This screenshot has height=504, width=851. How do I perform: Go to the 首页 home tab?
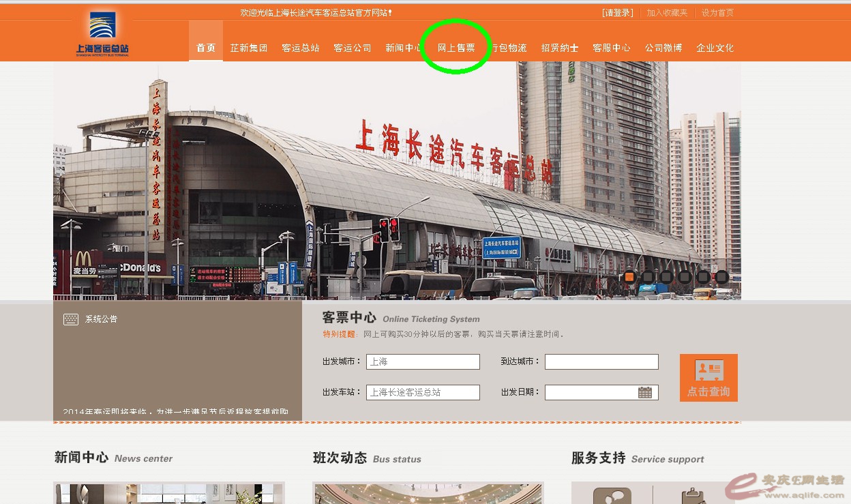tap(205, 48)
